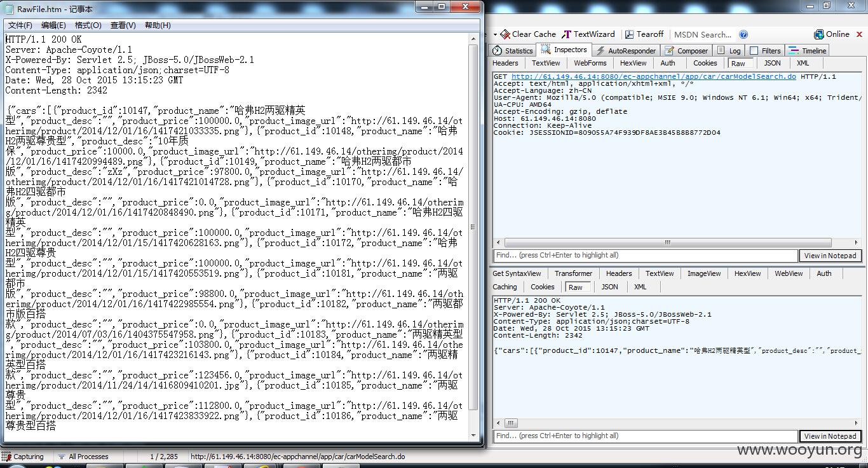
Task: Open the WebForms request tab
Action: click(x=590, y=63)
